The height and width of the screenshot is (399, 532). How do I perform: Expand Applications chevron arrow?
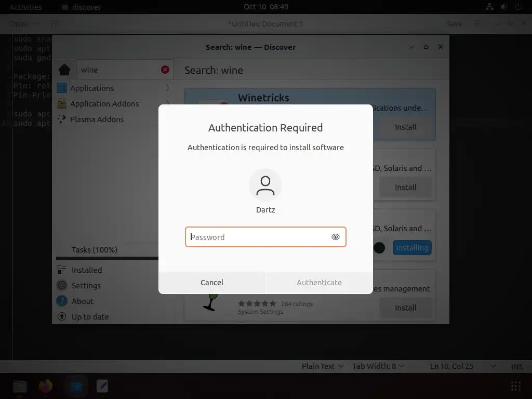tap(167, 88)
